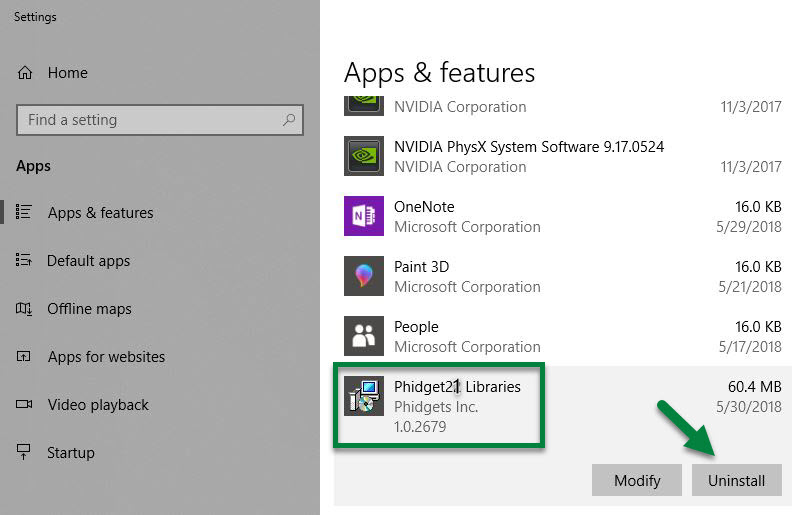Viewport: 812px width, 515px height.
Task: Open the Offline maps section
Action: click(89, 309)
